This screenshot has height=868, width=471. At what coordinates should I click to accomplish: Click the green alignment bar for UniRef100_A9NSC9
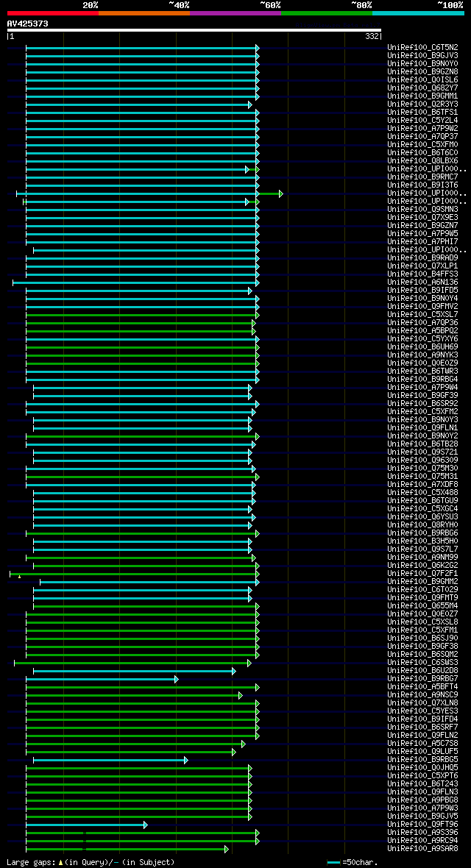(134, 695)
